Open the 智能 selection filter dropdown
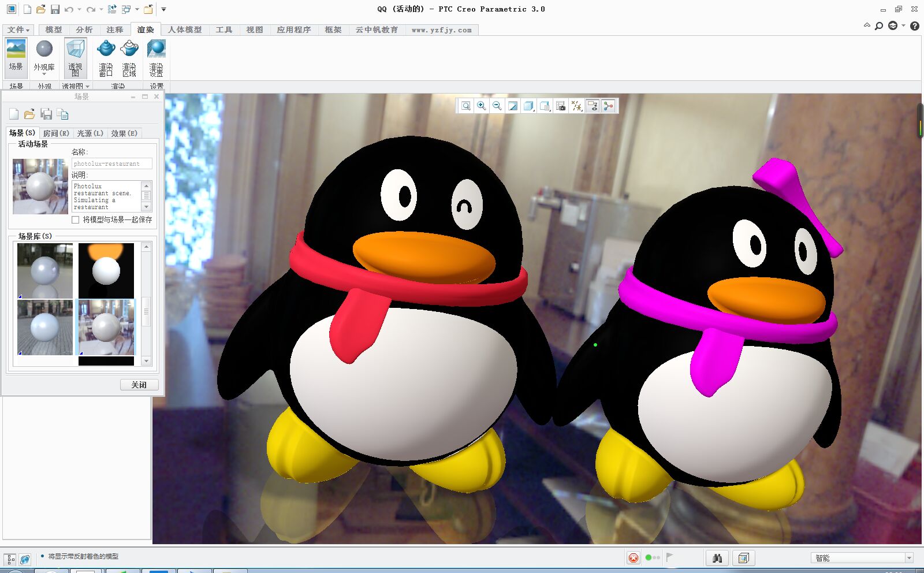 [909, 558]
